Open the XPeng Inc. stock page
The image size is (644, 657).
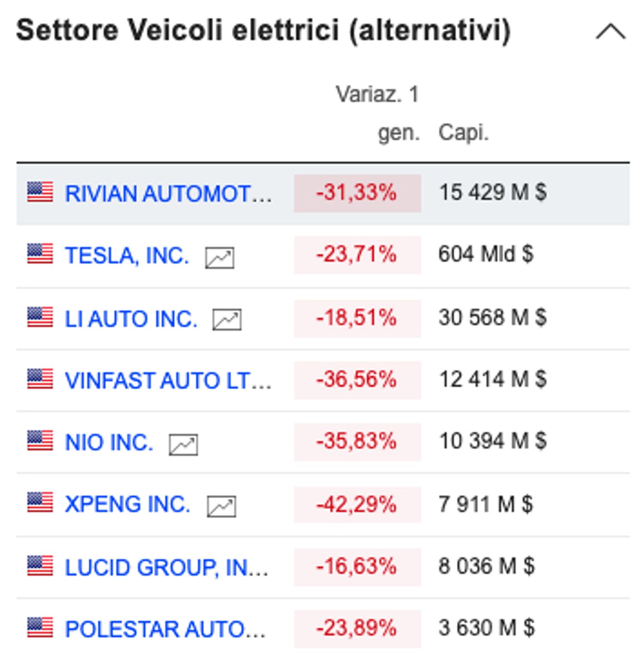(x=127, y=504)
